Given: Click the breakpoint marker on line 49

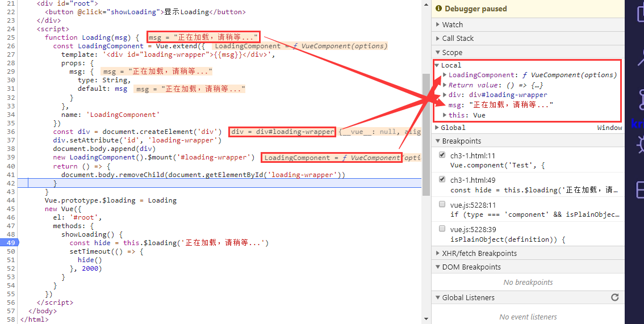Looking at the screenshot, I should tap(9, 243).
